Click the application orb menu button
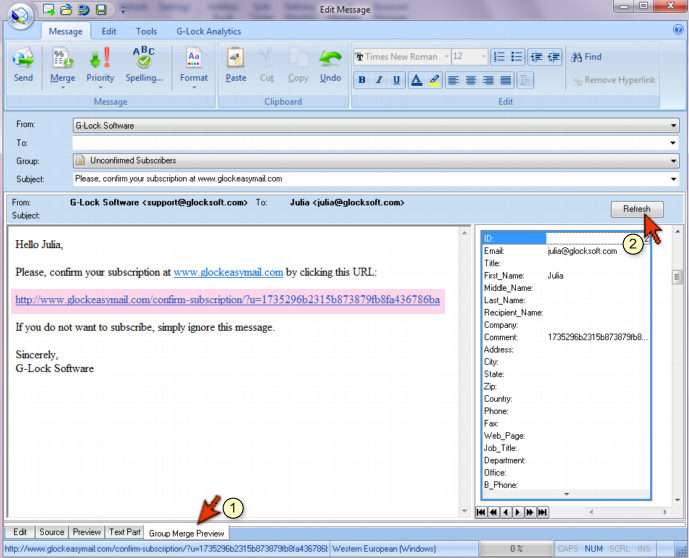 20,16
